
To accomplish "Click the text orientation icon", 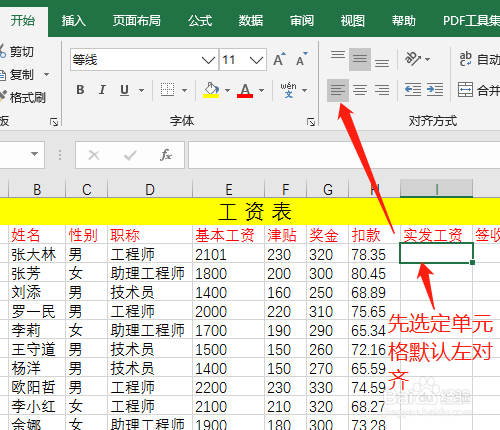I will tap(413, 59).
